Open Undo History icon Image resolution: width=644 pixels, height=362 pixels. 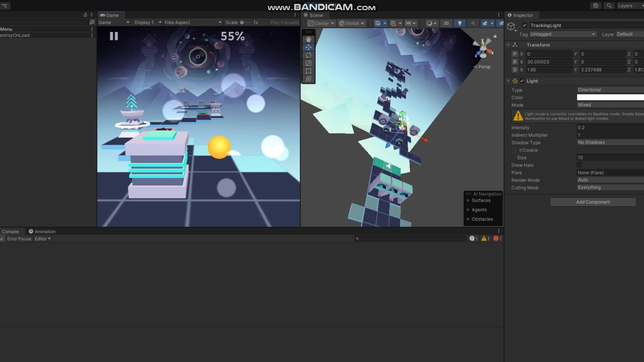[x=596, y=6]
